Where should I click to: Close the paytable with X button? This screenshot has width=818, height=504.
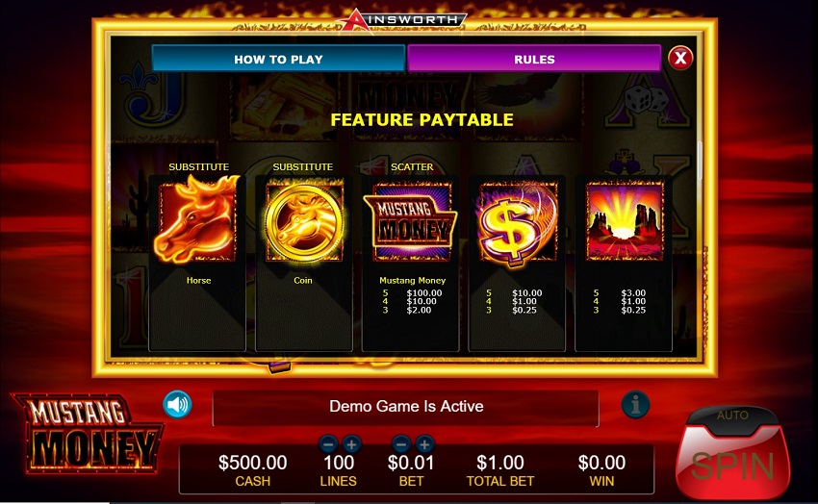(x=680, y=59)
